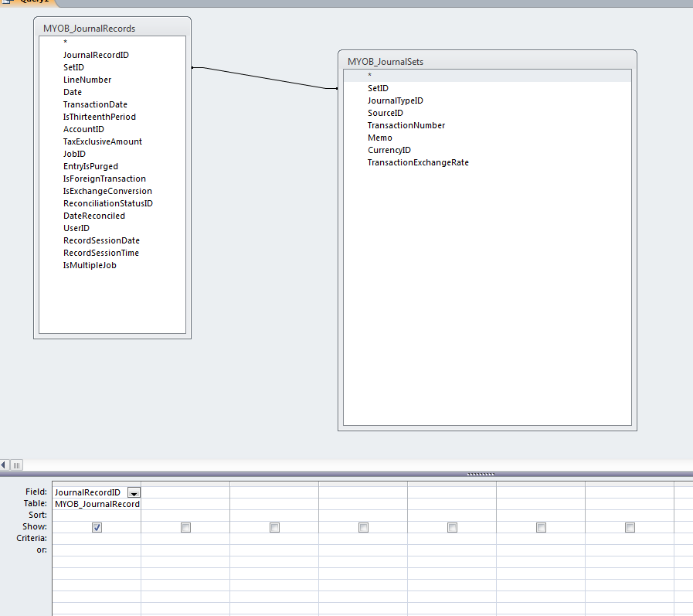
Task: Select the SourceID field
Action: (x=487, y=113)
